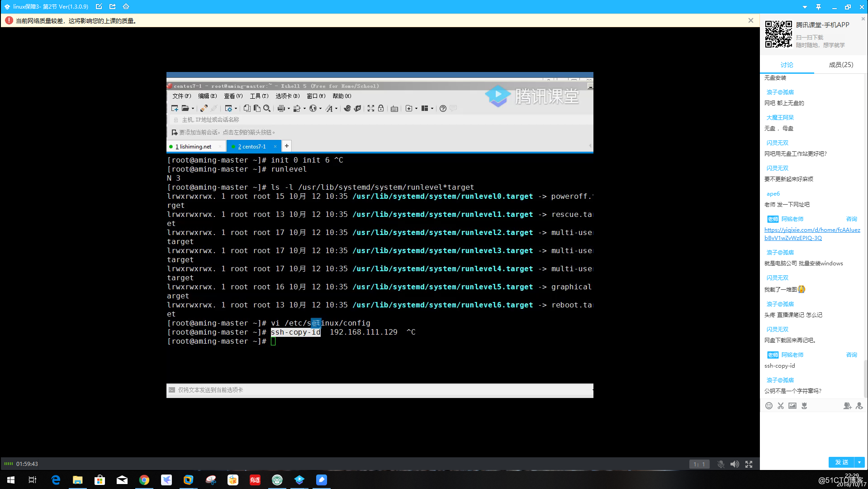Click the connect/disconnect plug icon in Xshell

click(204, 108)
